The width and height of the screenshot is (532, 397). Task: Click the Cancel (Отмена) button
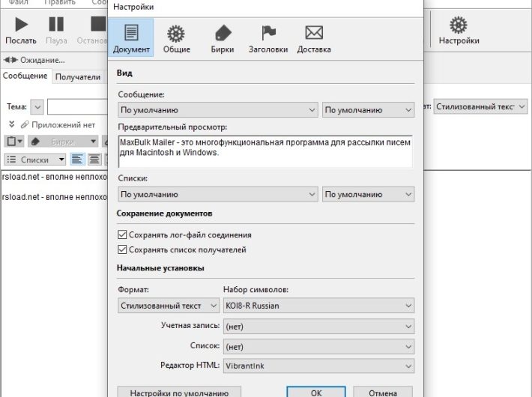point(383,392)
